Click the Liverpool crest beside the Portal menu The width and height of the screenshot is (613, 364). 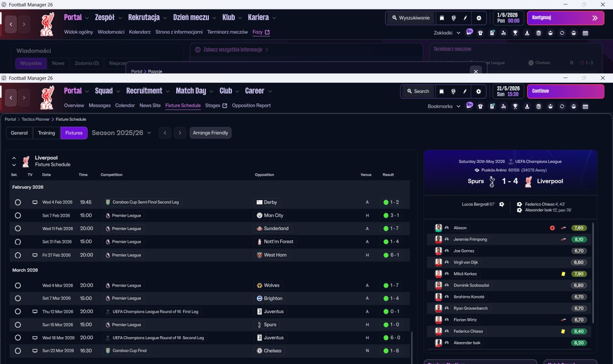pyautogui.click(x=47, y=98)
